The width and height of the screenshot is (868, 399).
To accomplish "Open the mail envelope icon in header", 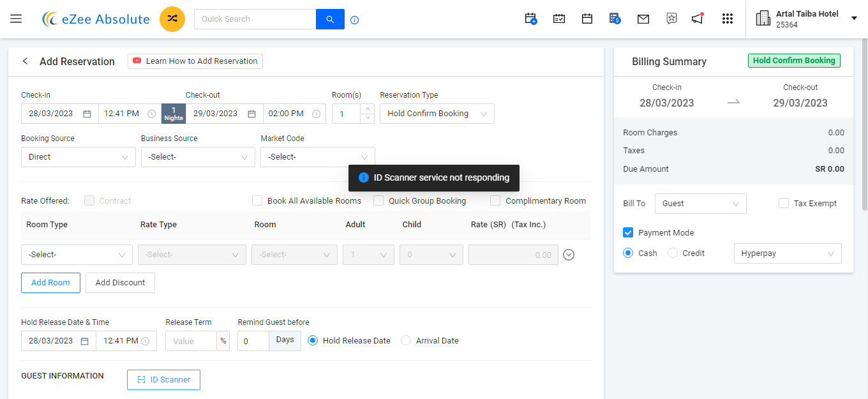I will [x=643, y=19].
